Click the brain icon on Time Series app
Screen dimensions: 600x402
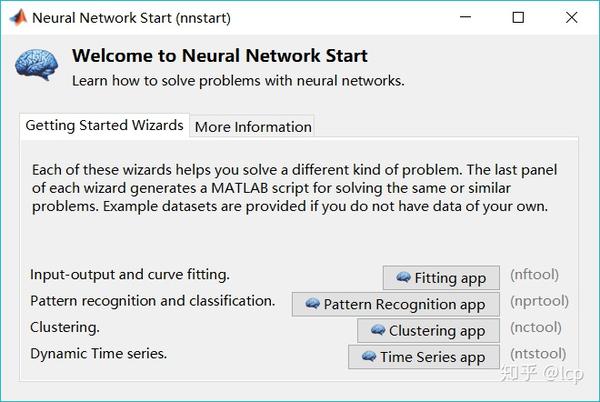tap(368, 356)
